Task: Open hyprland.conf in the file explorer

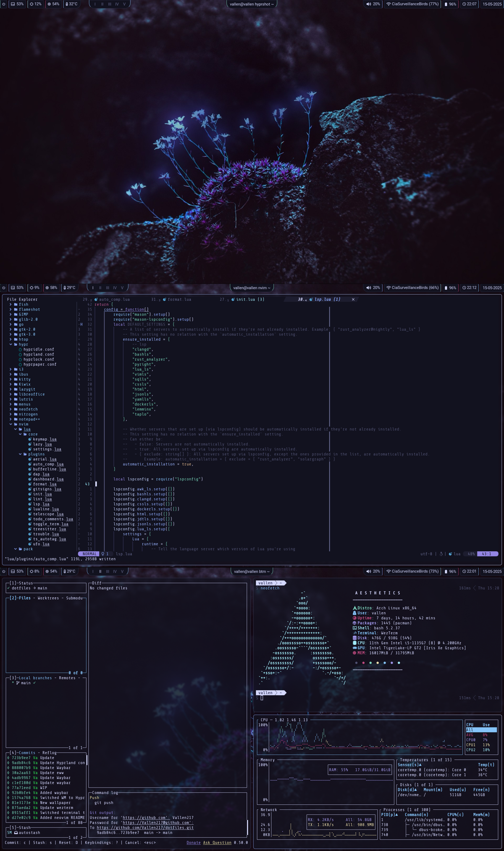Action: [39, 354]
